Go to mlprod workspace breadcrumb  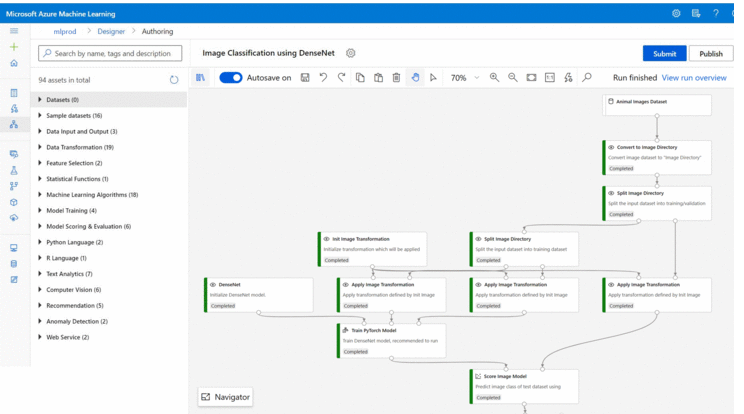[x=65, y=31]
